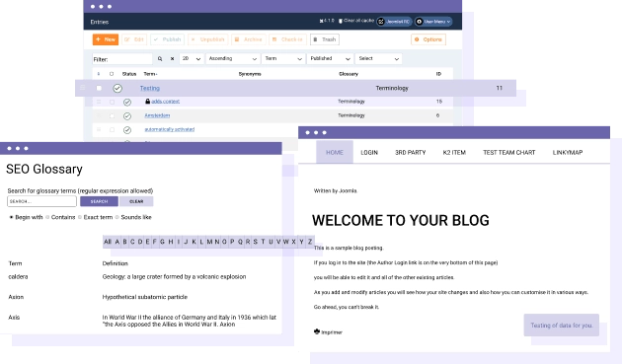622x364 pixels.
Task: Click the Unpublish x toolbar icon
Action: pyautogui.click(x=194, y=39)
